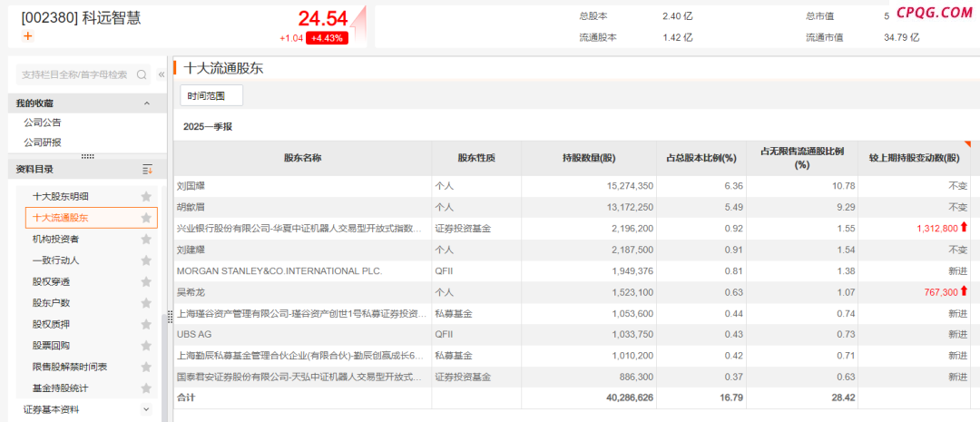This screenshot has height=422, width=980.
Task: Click MORGAN STANLEY&CO.INTERNATIONAL PLC. row
Action: [279, 270]
